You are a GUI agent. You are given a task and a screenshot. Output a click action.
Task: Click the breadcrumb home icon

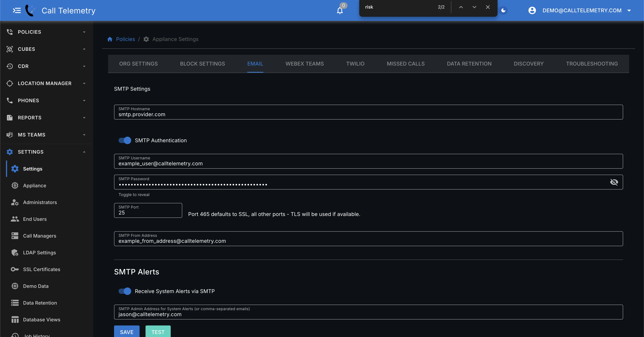point(110,39)
